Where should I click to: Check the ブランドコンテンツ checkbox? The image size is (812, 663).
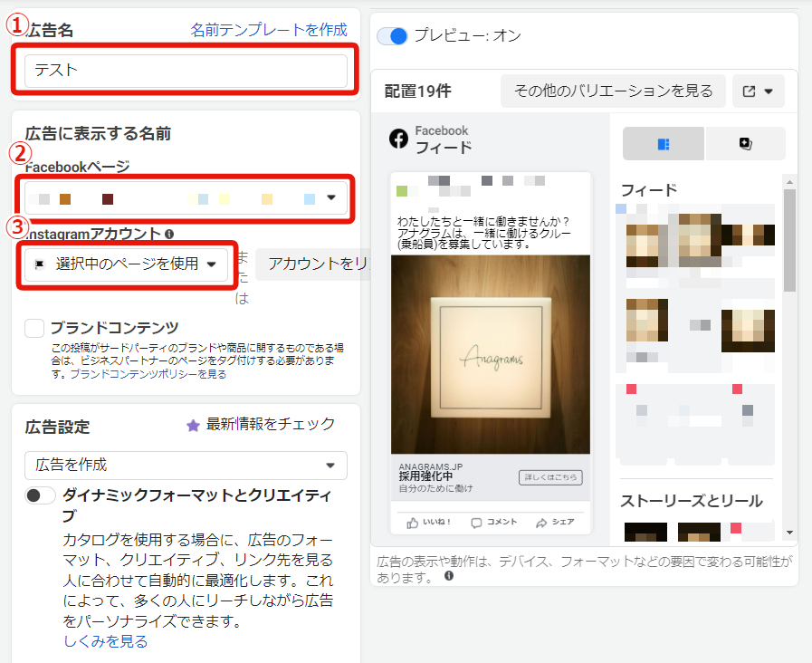[34, 328]
